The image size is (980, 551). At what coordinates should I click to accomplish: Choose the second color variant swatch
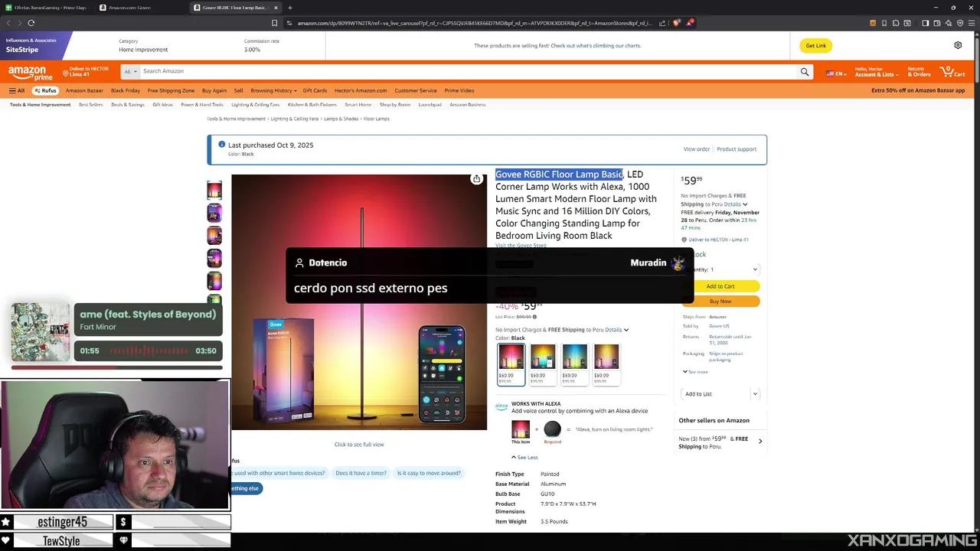click(x=543, y=364)
